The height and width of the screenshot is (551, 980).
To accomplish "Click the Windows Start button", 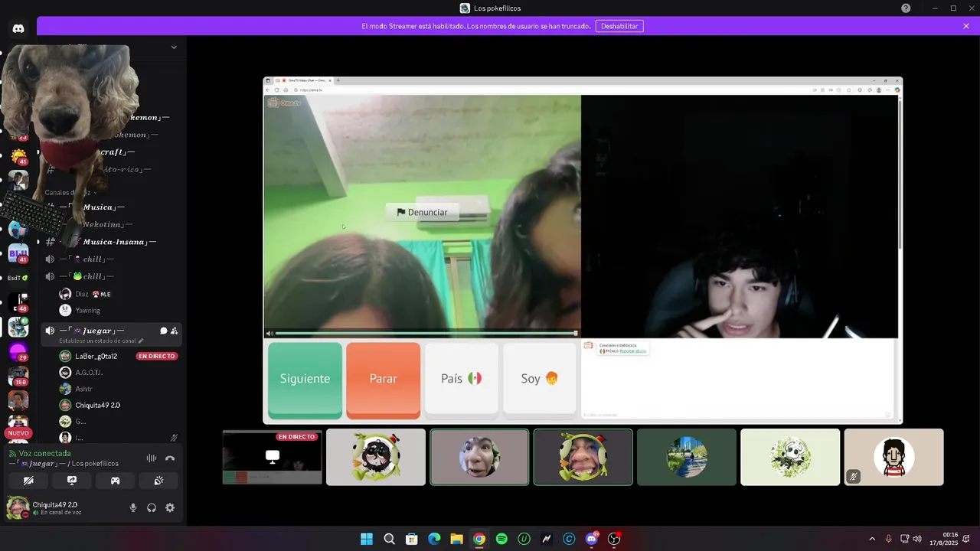I will (x=367, y=539).
